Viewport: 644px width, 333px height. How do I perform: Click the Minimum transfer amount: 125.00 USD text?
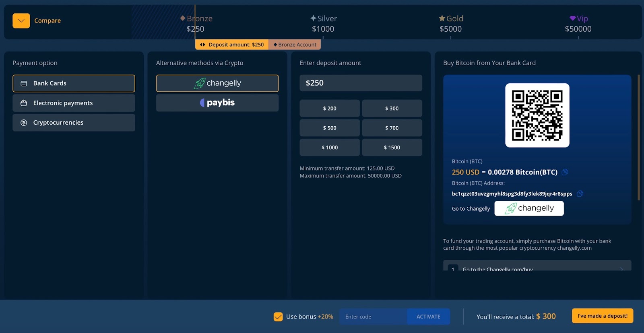[347, 169]
